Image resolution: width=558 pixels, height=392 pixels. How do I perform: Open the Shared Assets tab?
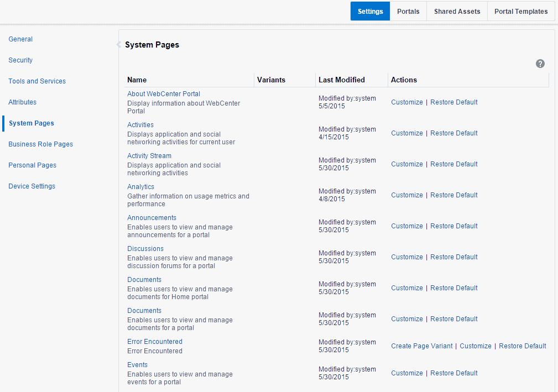[x=457, y=12]
